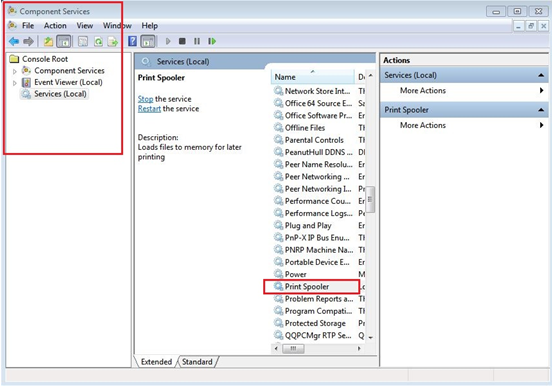
Task: Select the Print Spooler service row
Action: point(312,287)
